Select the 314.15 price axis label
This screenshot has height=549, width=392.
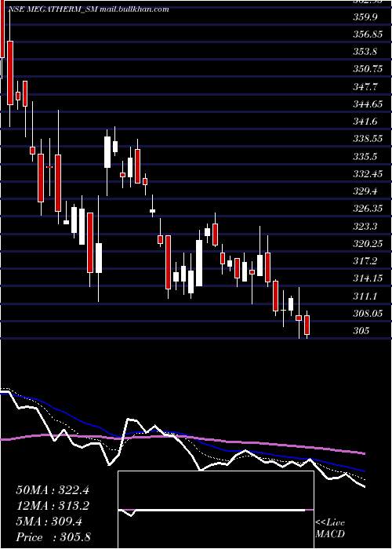[x=367, y=278]
